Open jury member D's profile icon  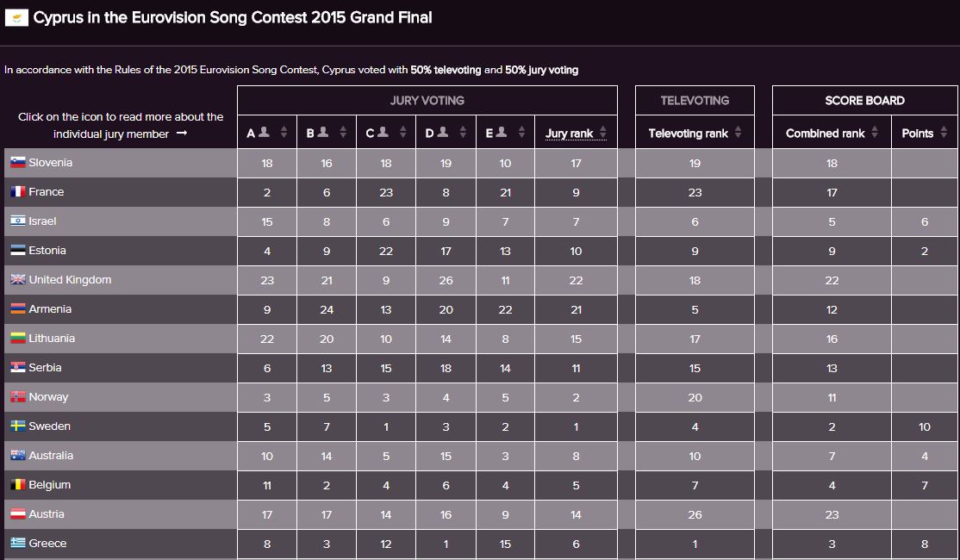(443, 133)
